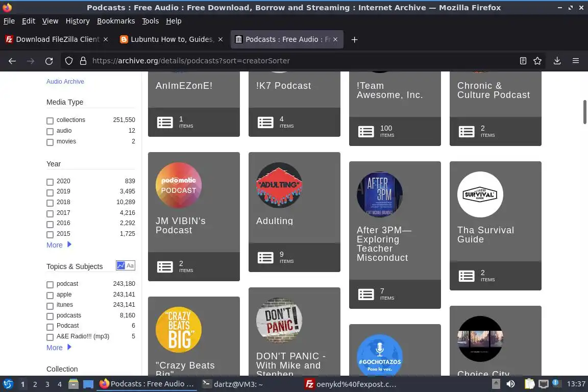This screenshot has width=588, height=392.
Task: Open the Chronic & Culture Podcast title
Action: (x=494, y=90)
